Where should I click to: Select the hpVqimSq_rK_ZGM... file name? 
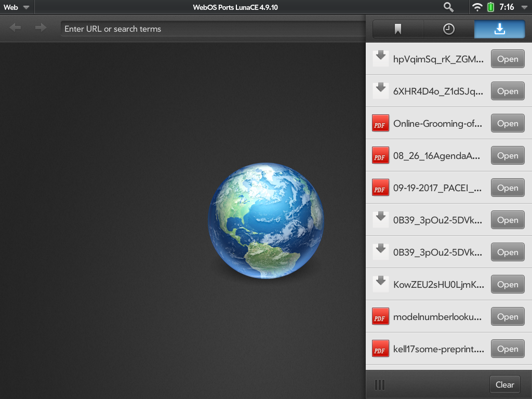click(x=438, y=59)
